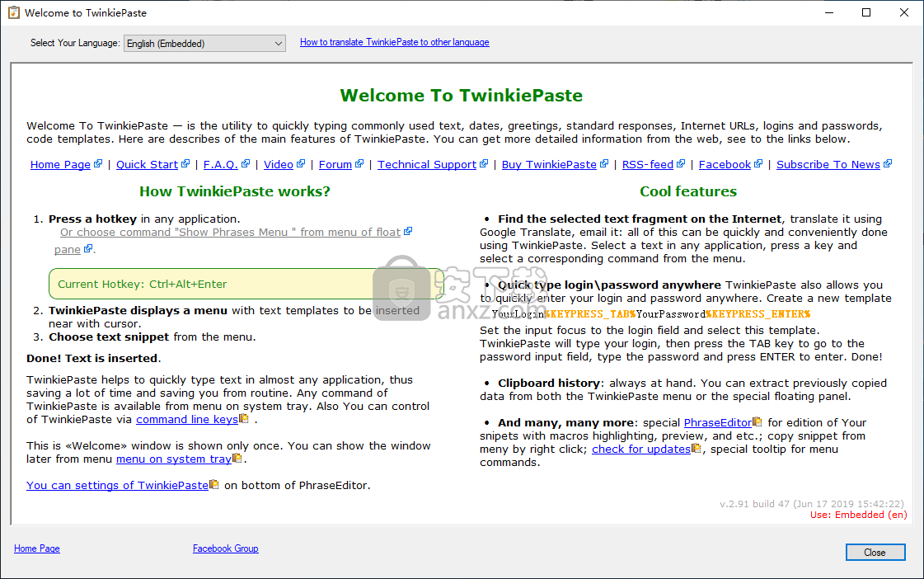
Task: Click the external-link icon after Home Page
Action: (98, 163)
